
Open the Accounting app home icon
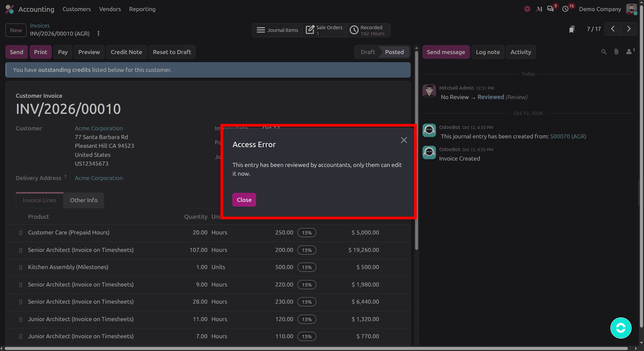[x=10, y=9]
